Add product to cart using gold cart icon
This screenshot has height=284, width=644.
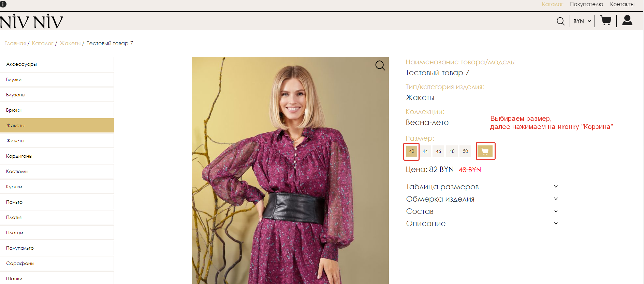point(485,151)
